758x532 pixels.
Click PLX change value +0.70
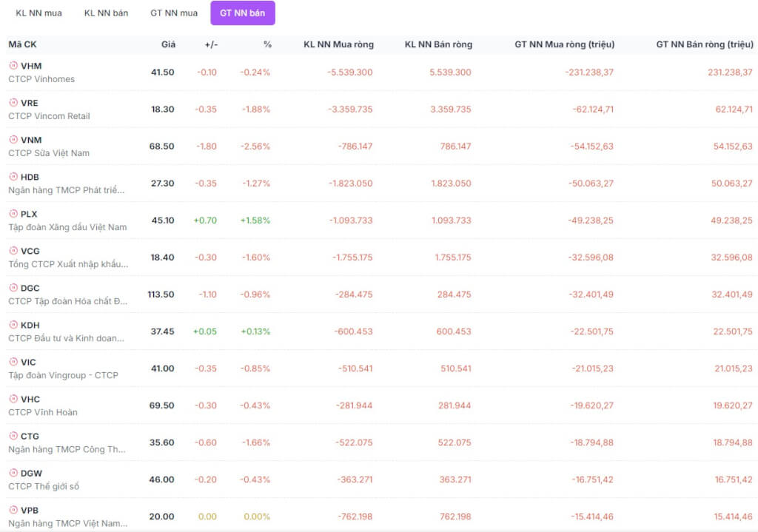[x=206, y=220]
